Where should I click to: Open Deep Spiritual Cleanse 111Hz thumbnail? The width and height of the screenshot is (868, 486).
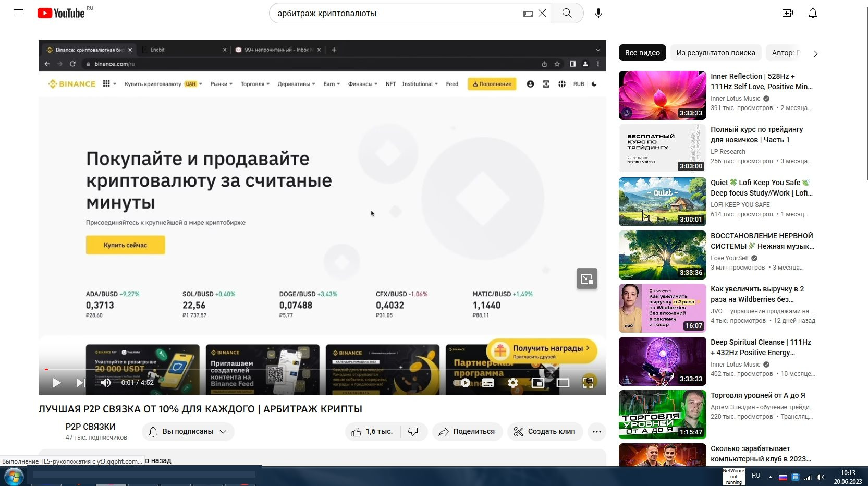[662, 361]
